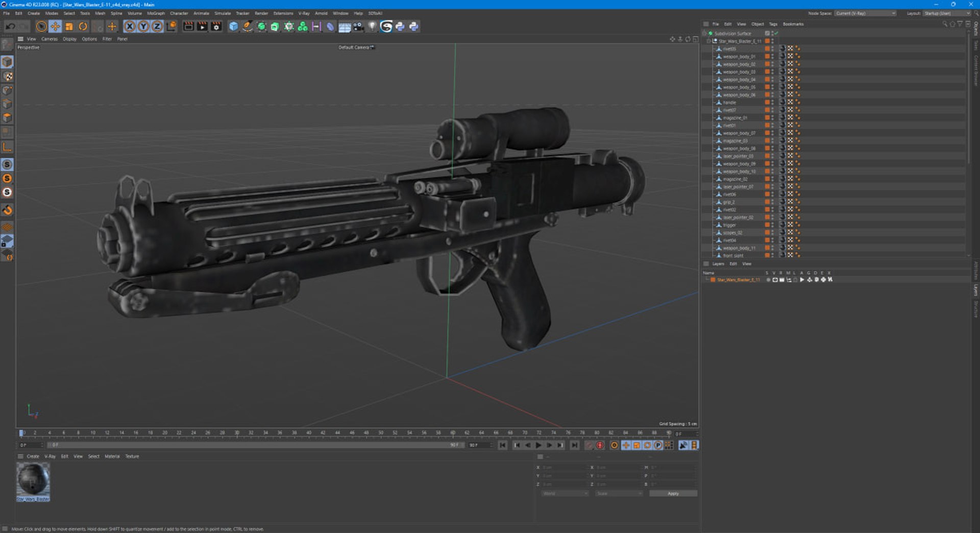Screen dimensions: 980x533
Task: Add a Camera object icon
Action: coord(358,27)
